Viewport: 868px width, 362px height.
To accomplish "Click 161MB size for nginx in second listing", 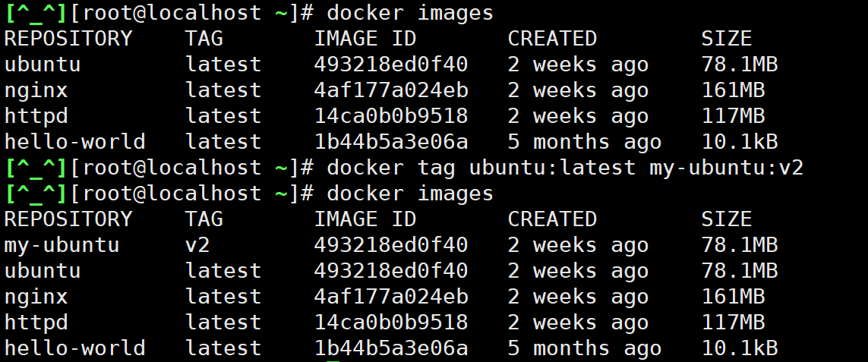I will pos(733,297).
